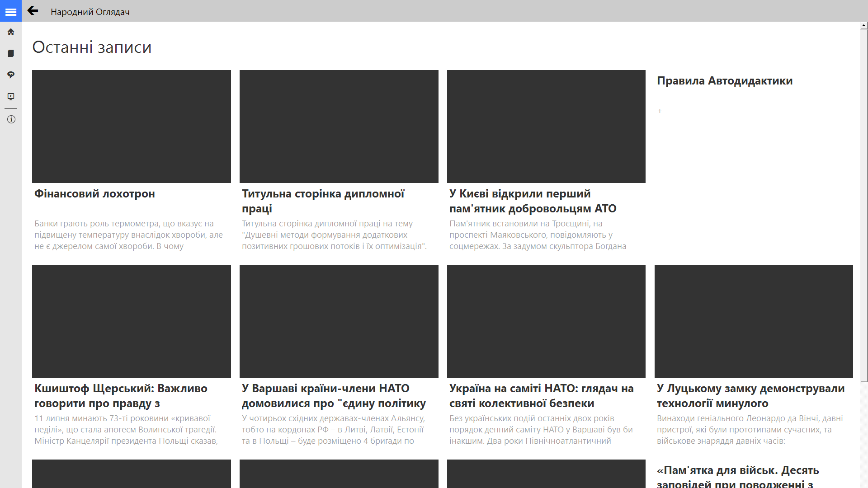Screen dimensions: 868x488
Task: Open the video presentation icon in the sidebar
Action: coord(11,96)
